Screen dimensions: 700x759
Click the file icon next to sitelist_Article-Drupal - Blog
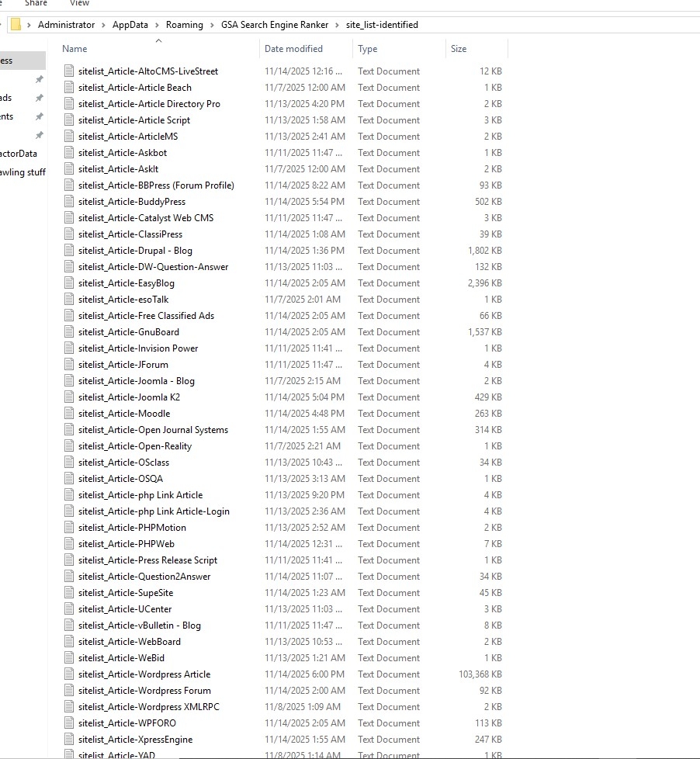69,251
